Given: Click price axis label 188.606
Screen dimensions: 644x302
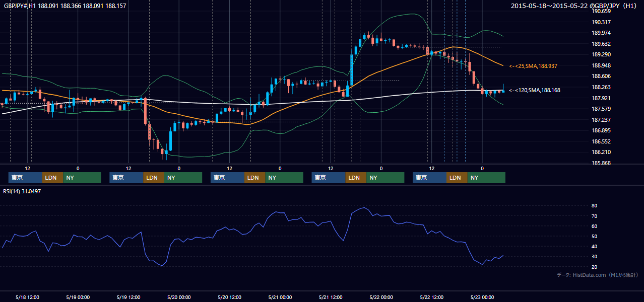Looking at the screenshot, I should click(601, 76).
